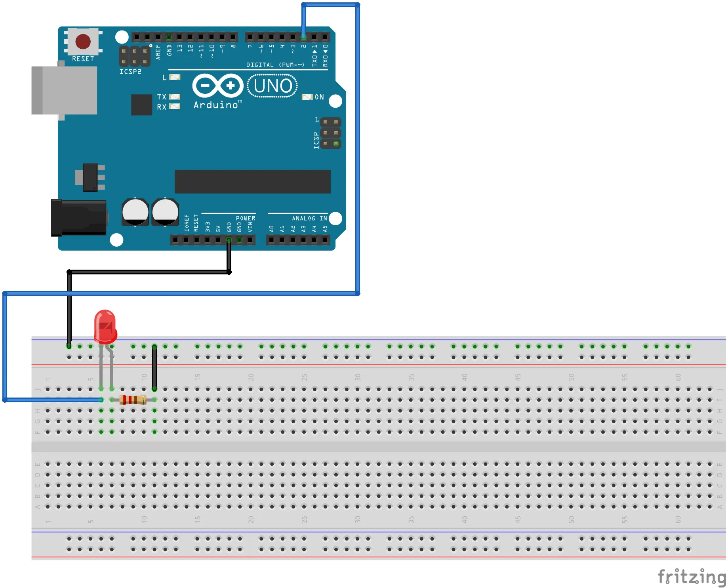Click the RX indicator LED
This screenshot has height=588, width=726.
(175, 107)
